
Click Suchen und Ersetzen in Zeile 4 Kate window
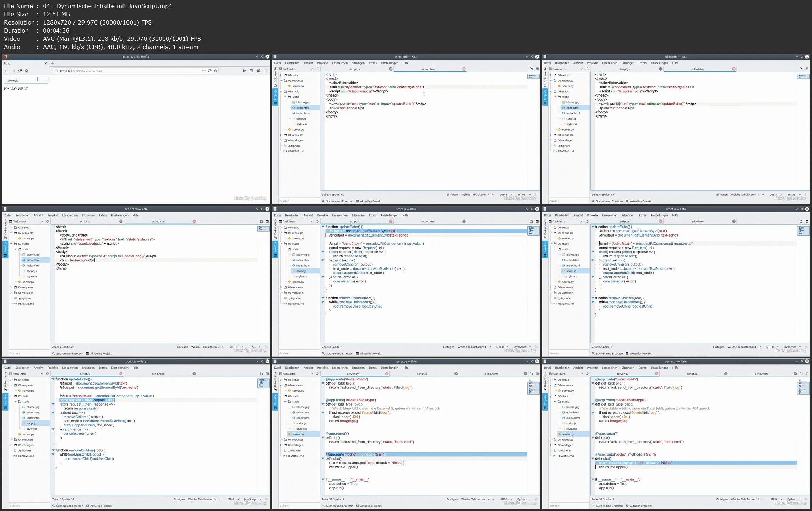click(x=337, y=201)
